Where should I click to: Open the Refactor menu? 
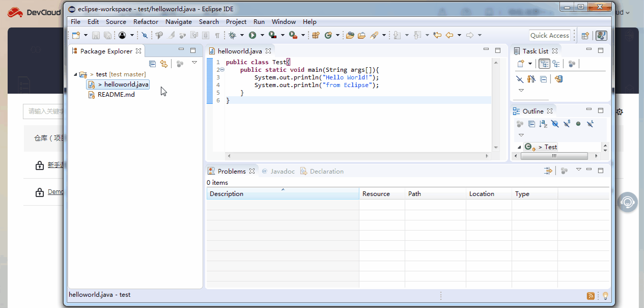coord(146,22)
